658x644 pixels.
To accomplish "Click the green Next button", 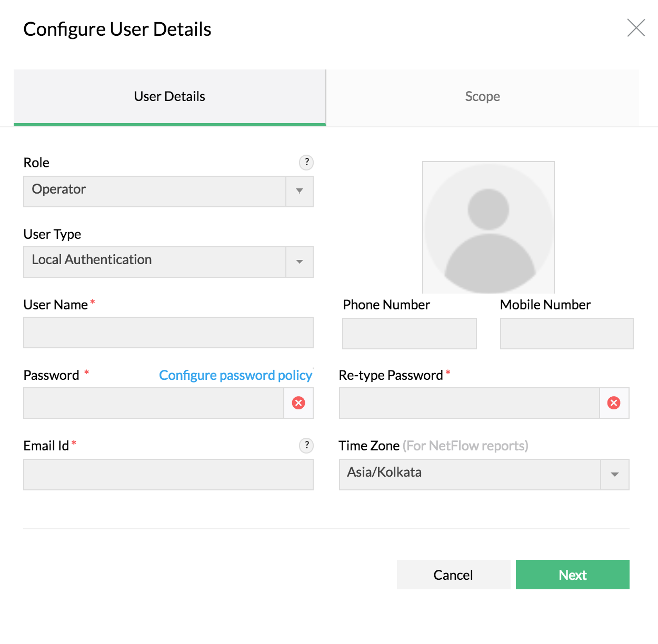I will click(572, 575).
